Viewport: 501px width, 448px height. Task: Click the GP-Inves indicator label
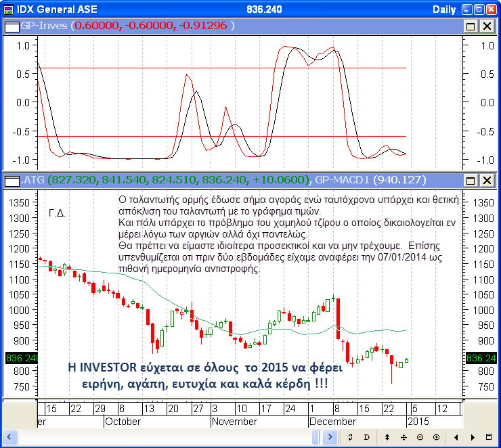pos(44,26)
